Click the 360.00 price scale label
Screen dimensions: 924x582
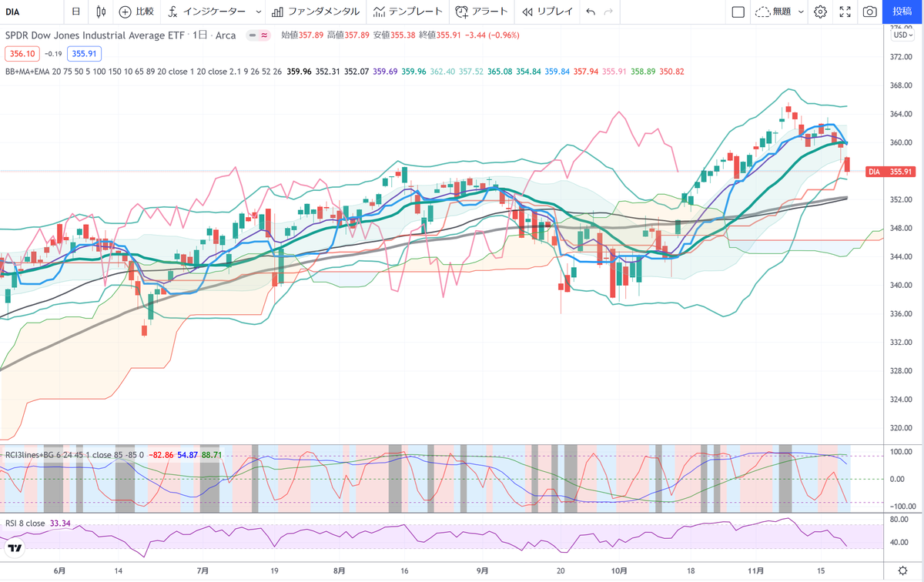[900, 142]
